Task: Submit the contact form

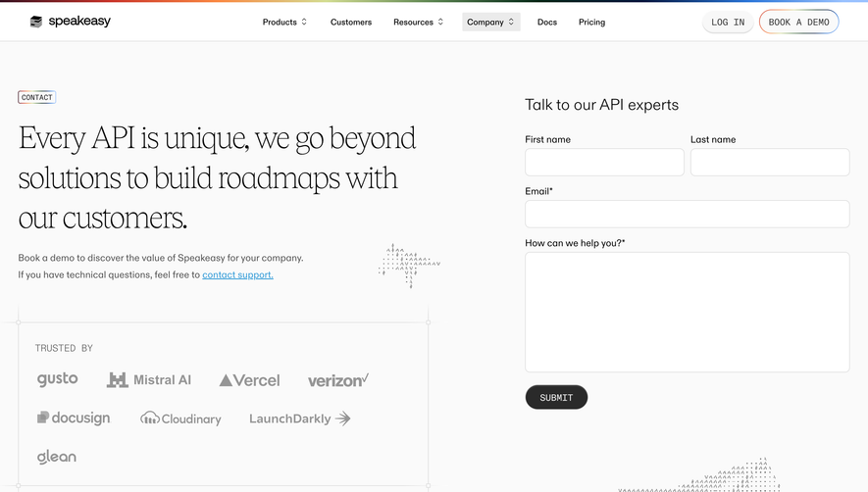Action: pos(556,397)
